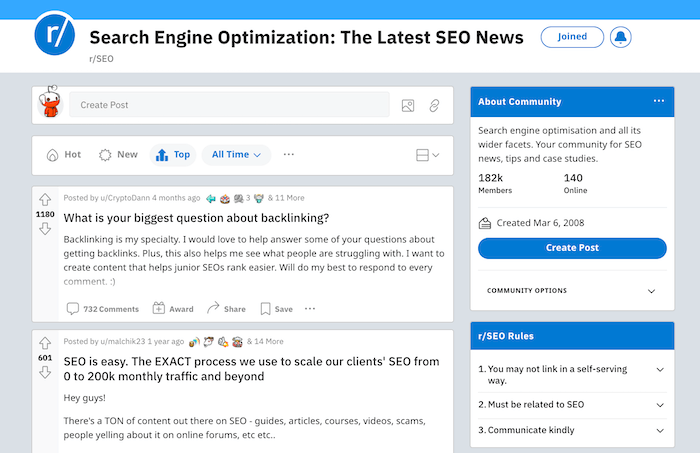Open more sort options ellipsis
Viewport: 700px width, 453px height.
[289, 154]
